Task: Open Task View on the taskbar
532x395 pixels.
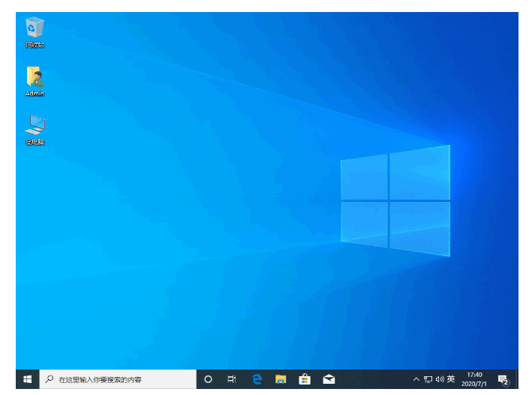Action: click(232, 379)
